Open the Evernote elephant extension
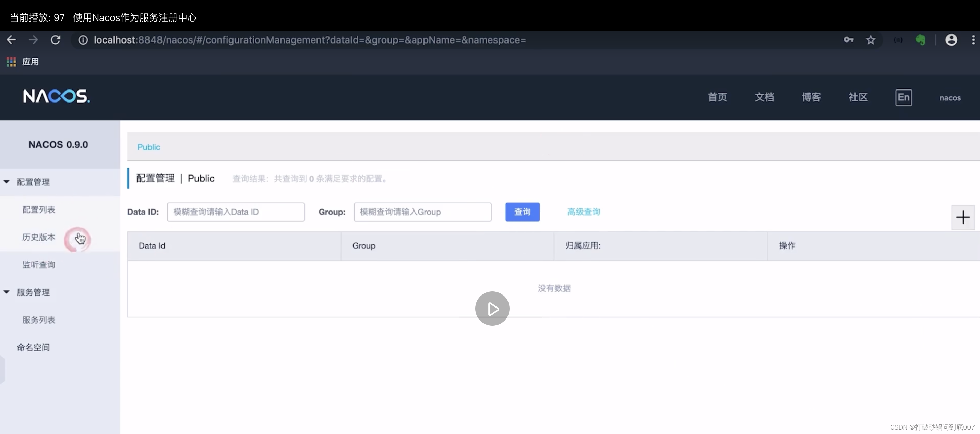This screenshot has height=434, width=980. [x=920, y=40]
